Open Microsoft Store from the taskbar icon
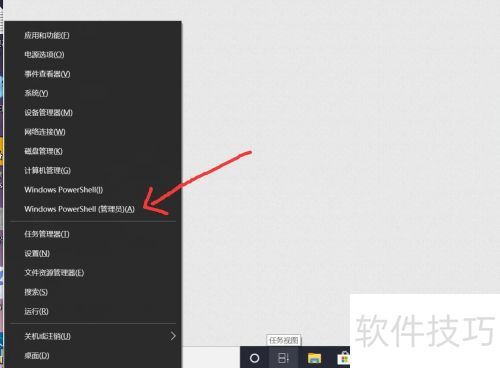The image size is (500, 368). point(344,359)
